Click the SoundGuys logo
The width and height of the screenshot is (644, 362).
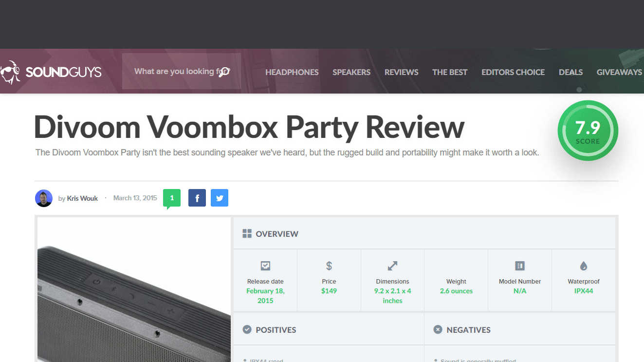[51, 72]
